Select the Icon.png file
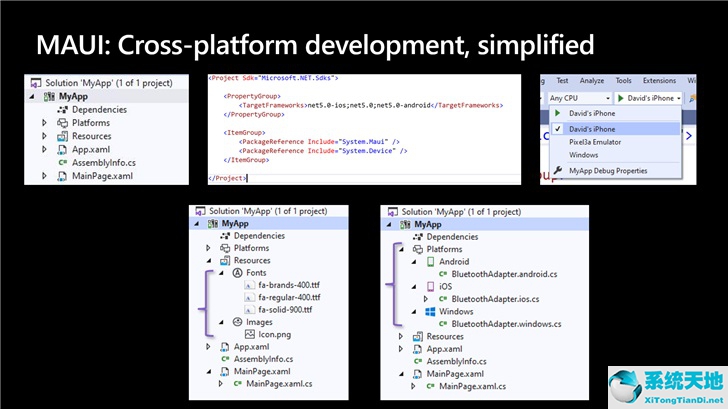The width and height of the screenshot is (728, 409). [274, 334]
